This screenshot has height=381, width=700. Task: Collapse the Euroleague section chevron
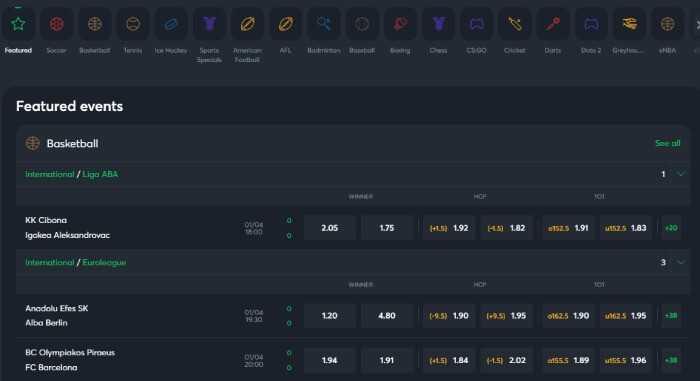(x=681, y=262)
